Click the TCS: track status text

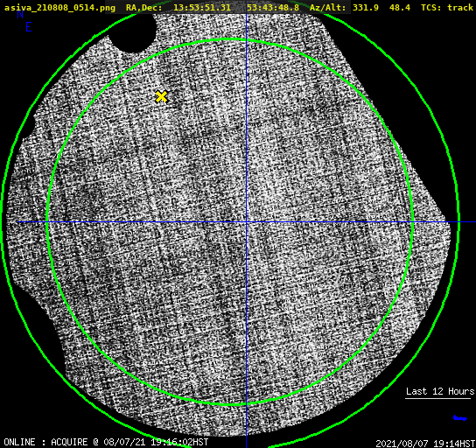click(447, 7)
